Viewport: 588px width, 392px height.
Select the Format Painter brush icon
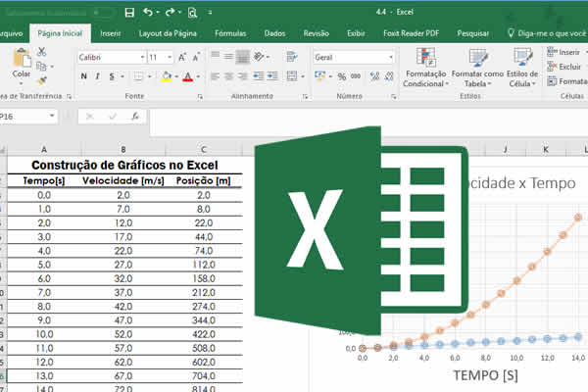[42, 80]
